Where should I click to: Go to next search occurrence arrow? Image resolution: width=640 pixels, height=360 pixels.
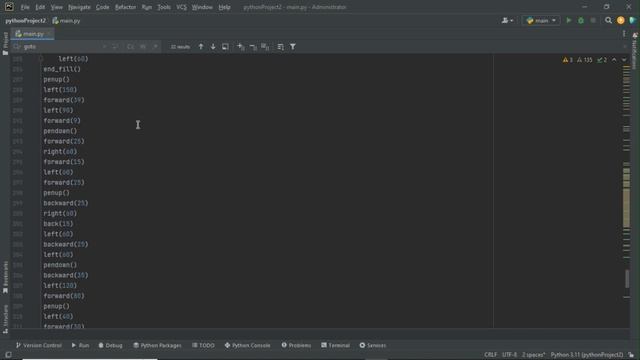213,47
